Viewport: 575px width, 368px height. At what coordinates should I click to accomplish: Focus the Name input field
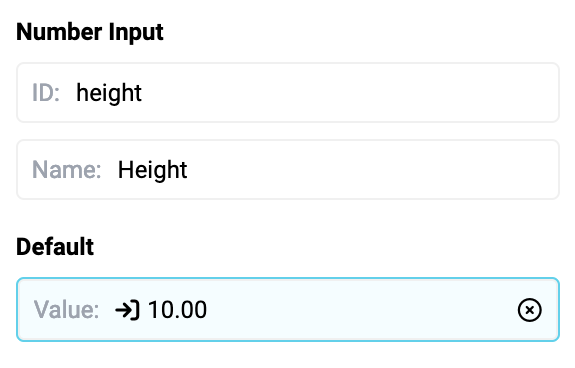[x=288, y=169]
